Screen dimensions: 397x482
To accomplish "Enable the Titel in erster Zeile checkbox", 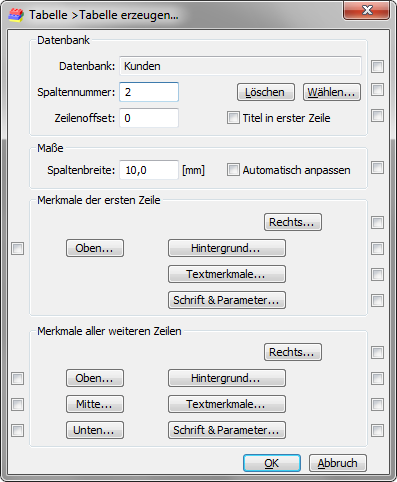I will (233, 118).
